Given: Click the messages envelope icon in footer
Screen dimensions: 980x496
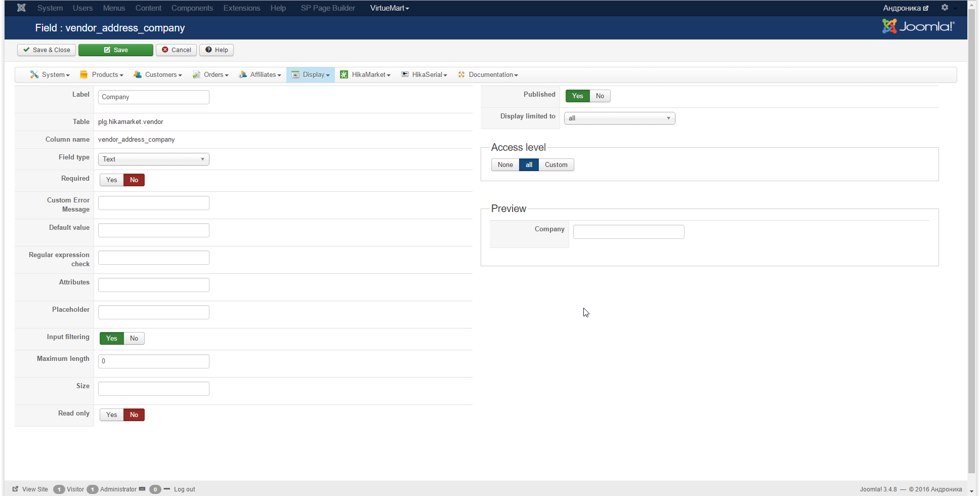Looking at the screenshot, I should point(142,489).
